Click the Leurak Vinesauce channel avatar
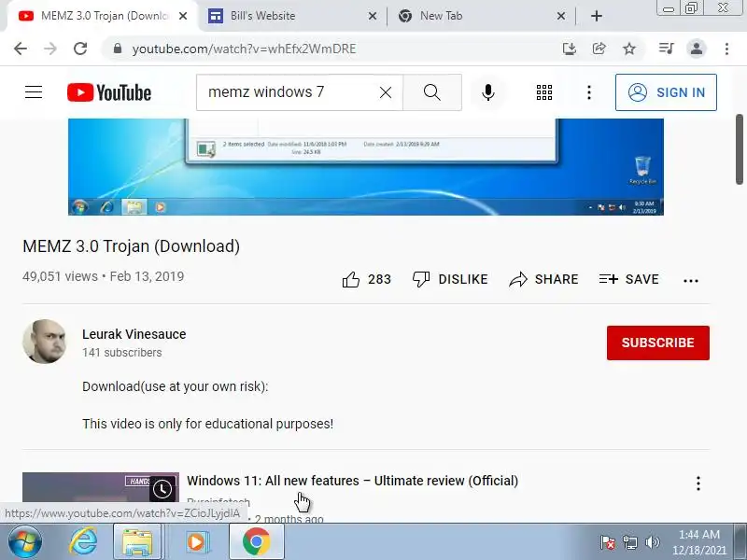Screen dimensions: 747x560 pyautogui.click(x=45, y=342)
